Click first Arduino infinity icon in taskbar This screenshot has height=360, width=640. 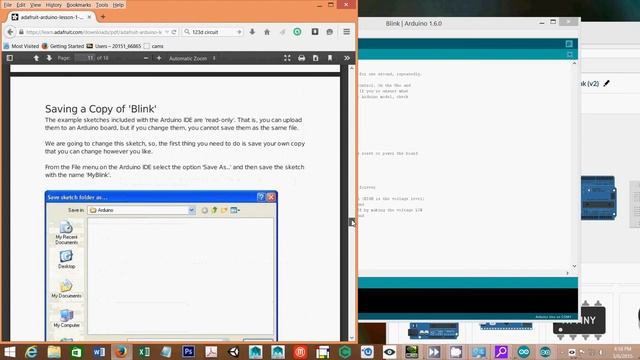524,352
